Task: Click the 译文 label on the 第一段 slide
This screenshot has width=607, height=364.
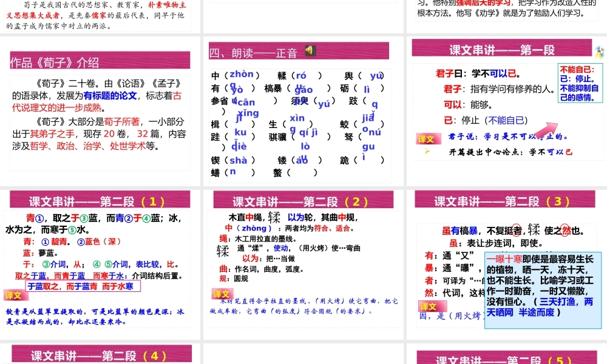Action: pos(427,138)
